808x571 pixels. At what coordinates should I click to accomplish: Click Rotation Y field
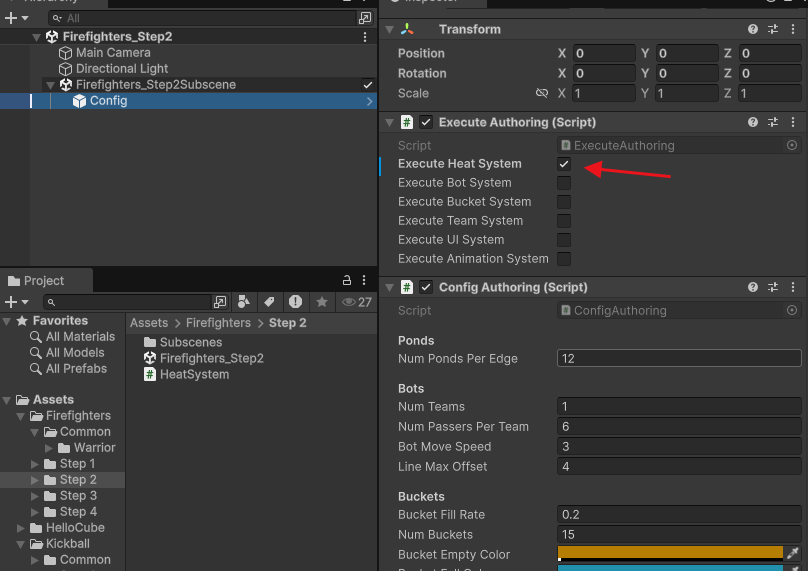(x=686, y=73)
